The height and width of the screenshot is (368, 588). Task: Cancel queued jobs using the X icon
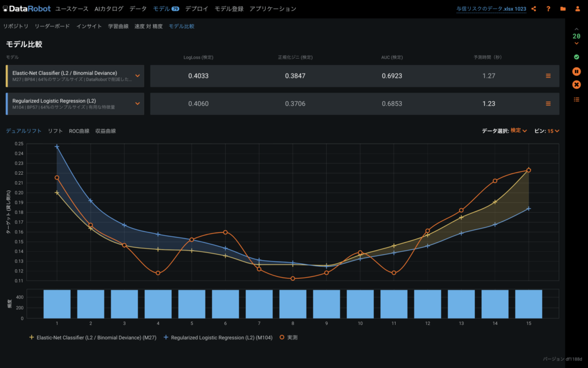(x=577, y=85)
